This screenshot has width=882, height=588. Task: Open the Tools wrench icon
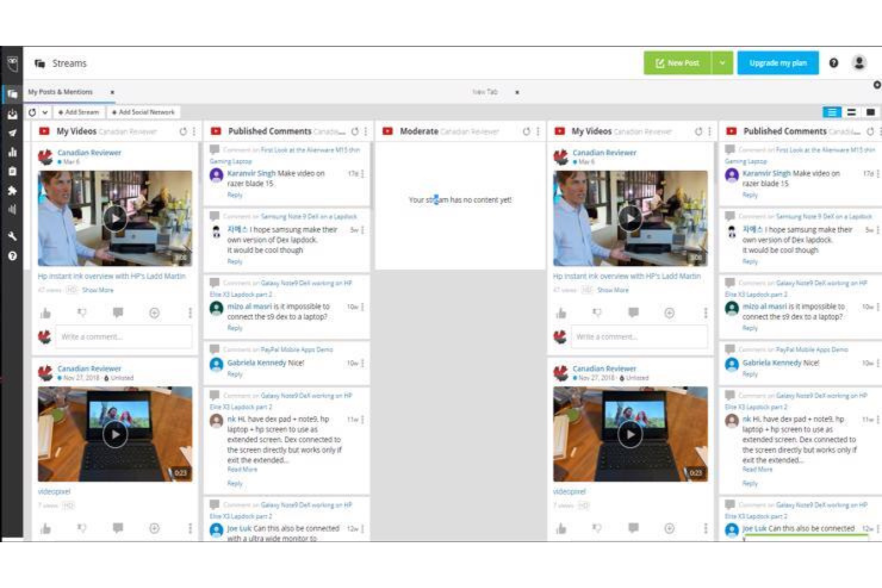pyautogui.click(x=12, y=236)
